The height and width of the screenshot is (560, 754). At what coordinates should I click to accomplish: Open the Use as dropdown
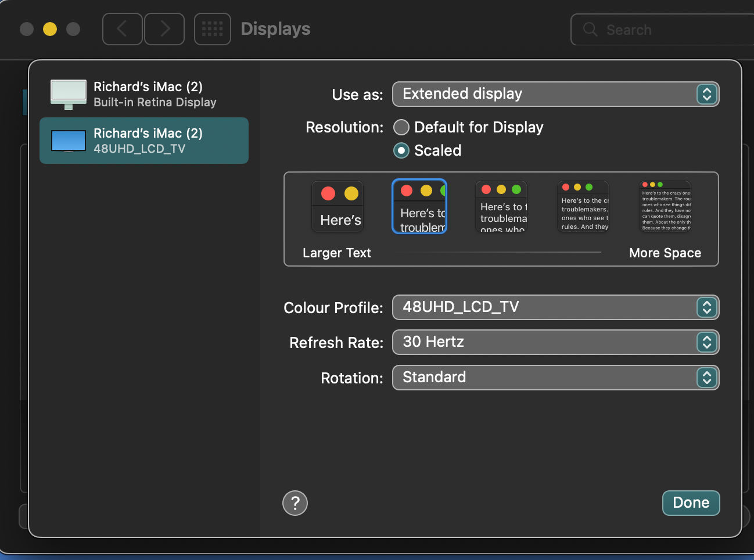pos(555,94)
